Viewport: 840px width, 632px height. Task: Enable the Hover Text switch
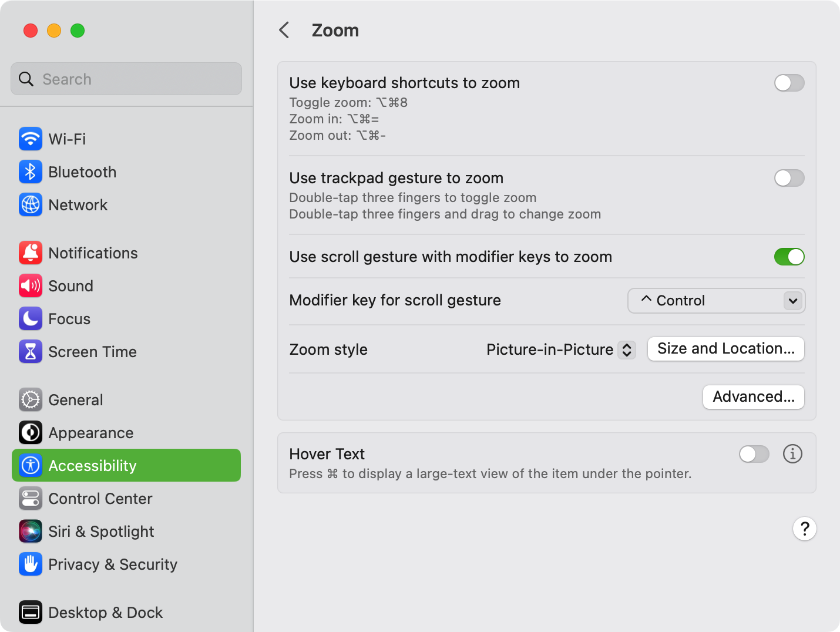(x=754, y=454)
